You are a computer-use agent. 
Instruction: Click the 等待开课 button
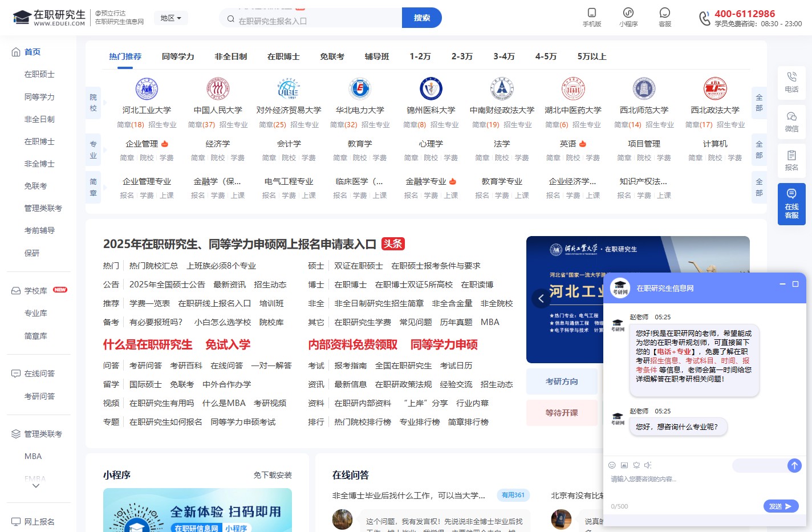(x=562, y=413)
